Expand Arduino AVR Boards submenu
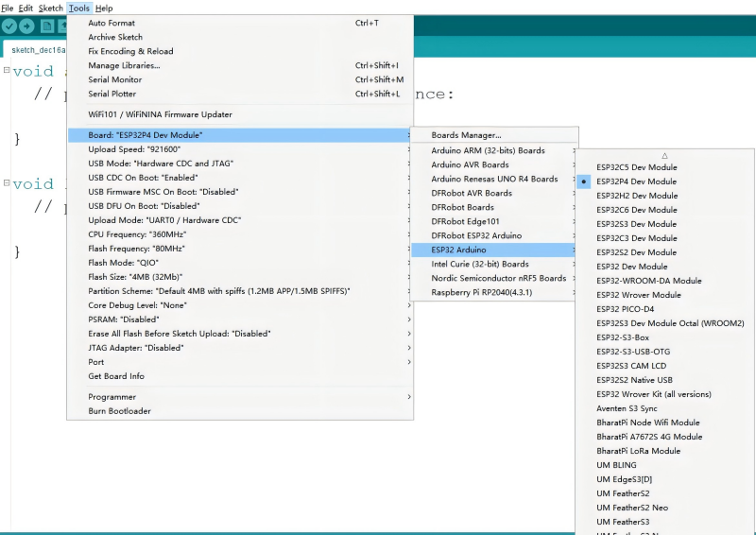 tap(470, 164)
